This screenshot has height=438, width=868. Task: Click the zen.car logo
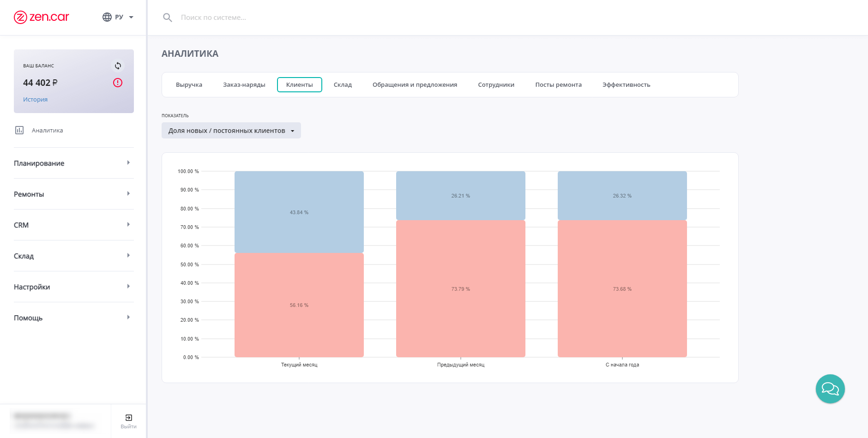pyautogui.click(x=42, y=17)
